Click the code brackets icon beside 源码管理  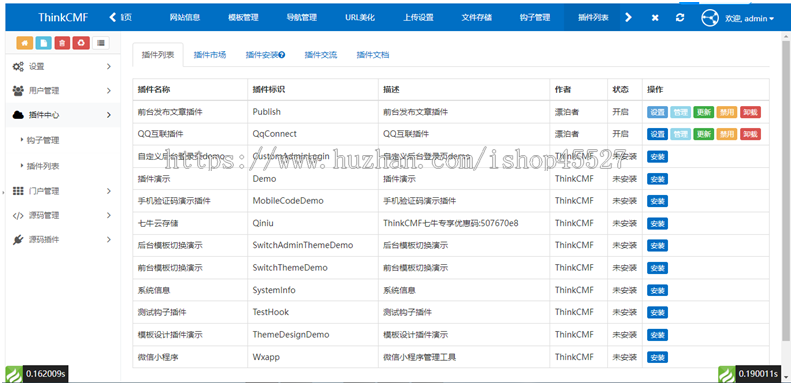click(18, 216)
